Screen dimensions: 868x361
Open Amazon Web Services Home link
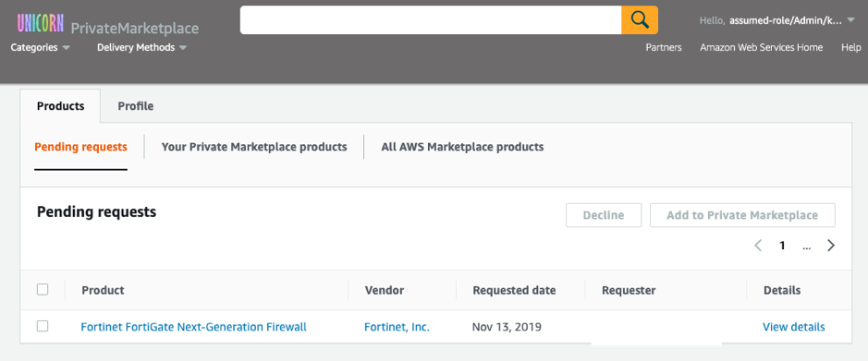[761, 47]
